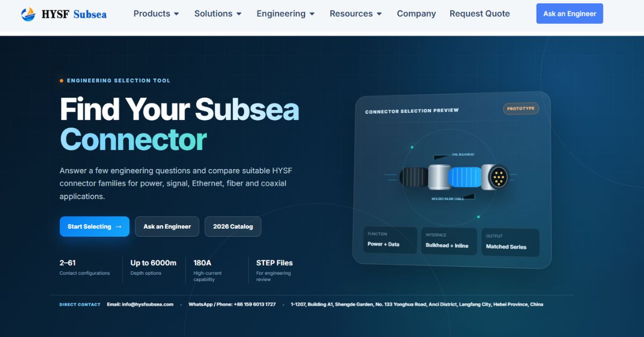Click the 'CONNECTOR SELECTION PREVIEW' heading

(412, 111)
